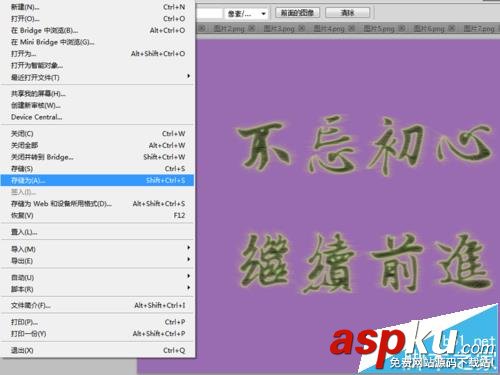Choose 存储为 Web 和设备所用格式(D)... entry

pyautogui.click(x=97, y=204)
